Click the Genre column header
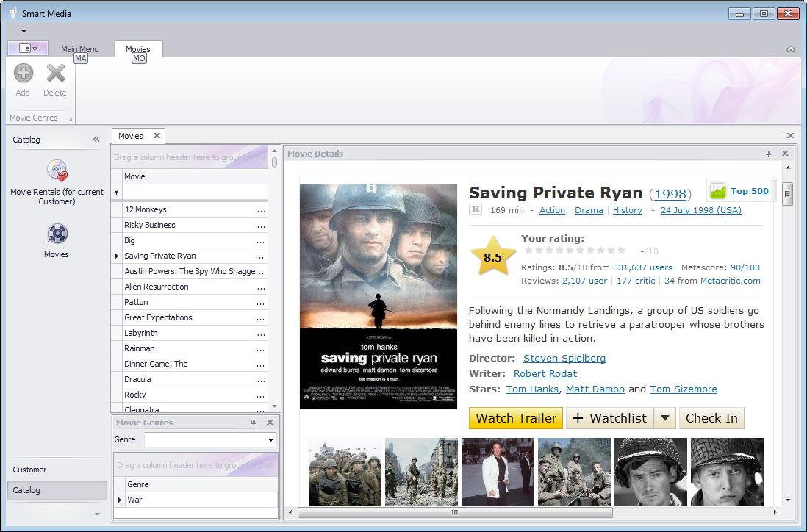 (x=201, y=484)
